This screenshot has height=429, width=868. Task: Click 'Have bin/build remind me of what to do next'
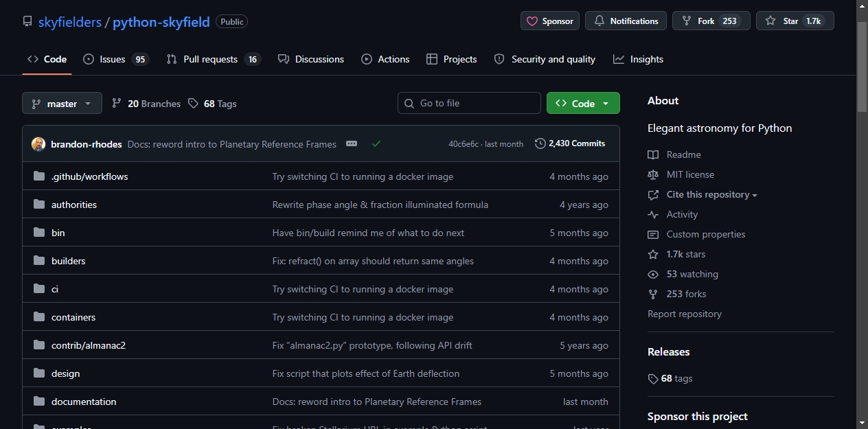click(x=368, y=233)
